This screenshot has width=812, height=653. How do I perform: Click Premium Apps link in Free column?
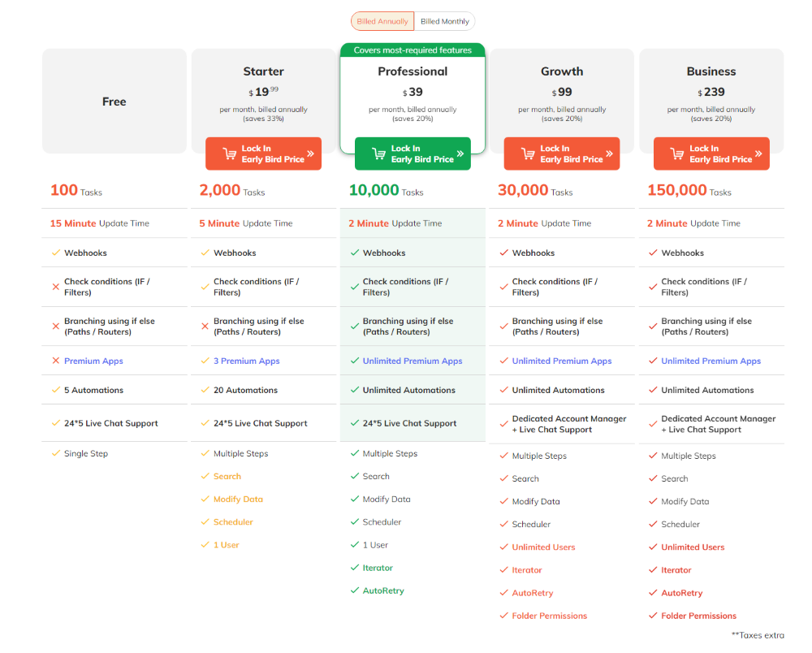click(93, 361)
